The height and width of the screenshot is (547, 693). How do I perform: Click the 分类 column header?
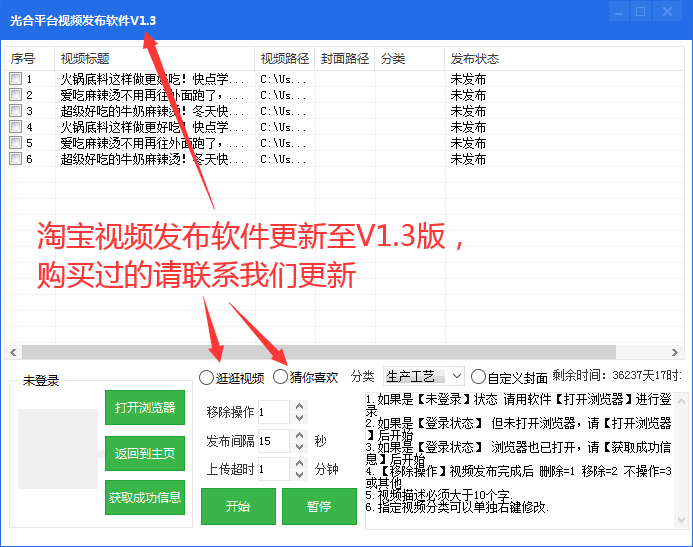(410, 58)
